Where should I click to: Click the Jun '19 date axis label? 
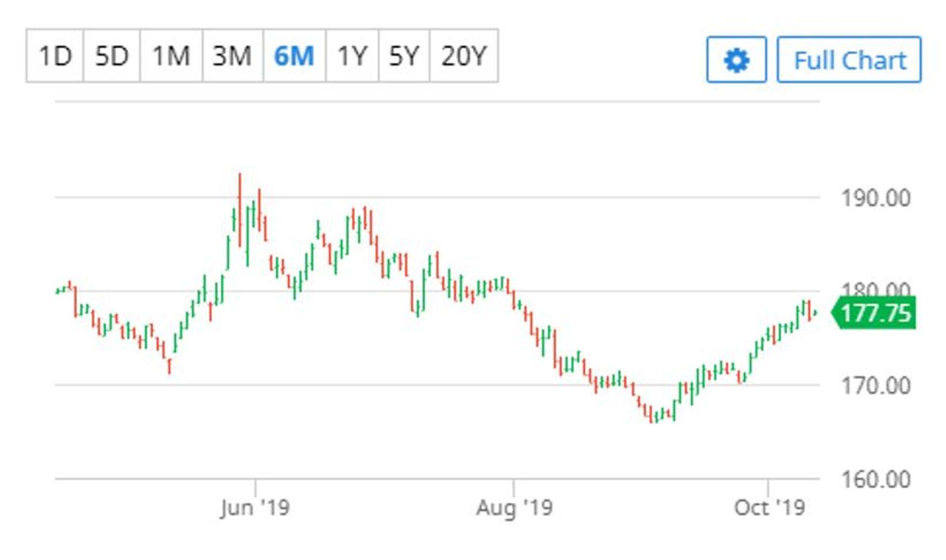pyautogui.click(x=255, y=507)
